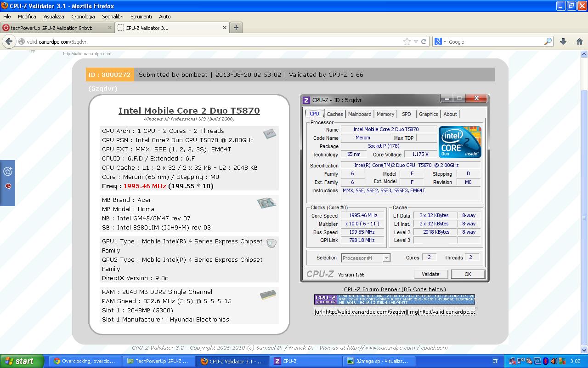Open the Segnalibri menu
The height and width of the screenshot is (368, 588).
pos(113,17)
